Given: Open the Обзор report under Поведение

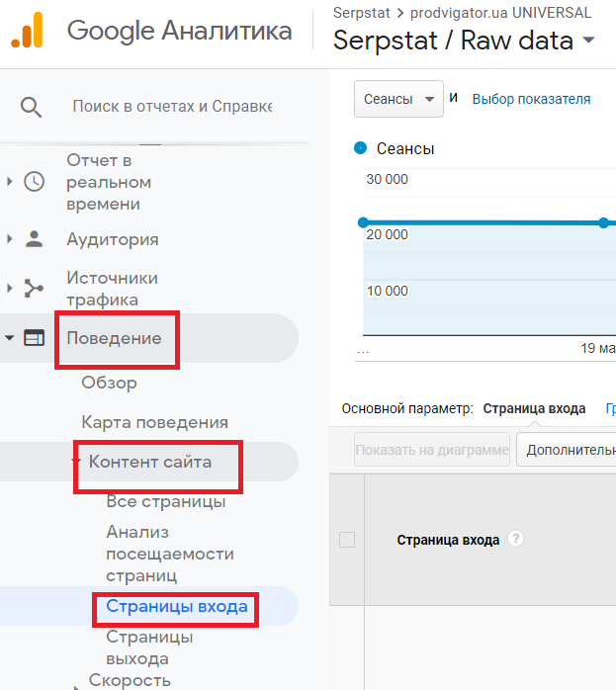Looking at the screenshot, I should pyautogui.click(x=109, y=383).
